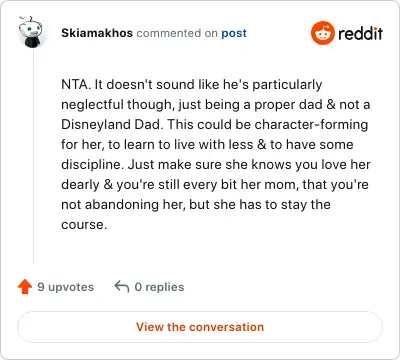Open the blue 'post' link
The image size is (400, 360).
pyautogui.click(x=234, y=33)
